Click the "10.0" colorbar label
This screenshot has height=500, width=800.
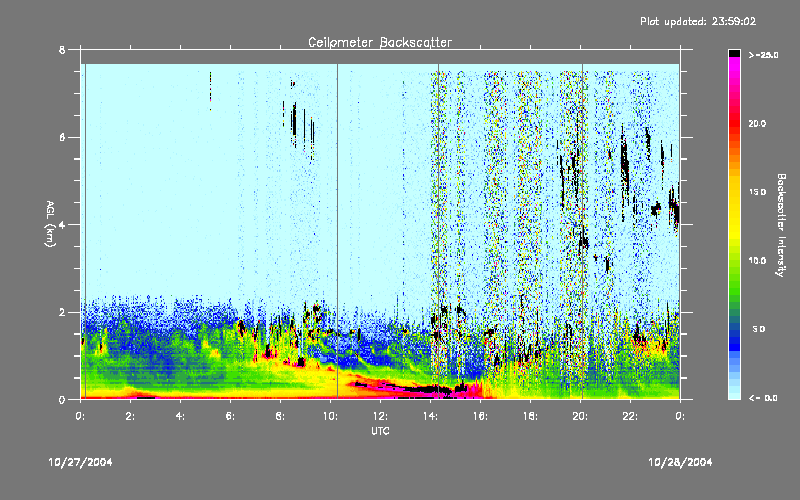point(757,261)
